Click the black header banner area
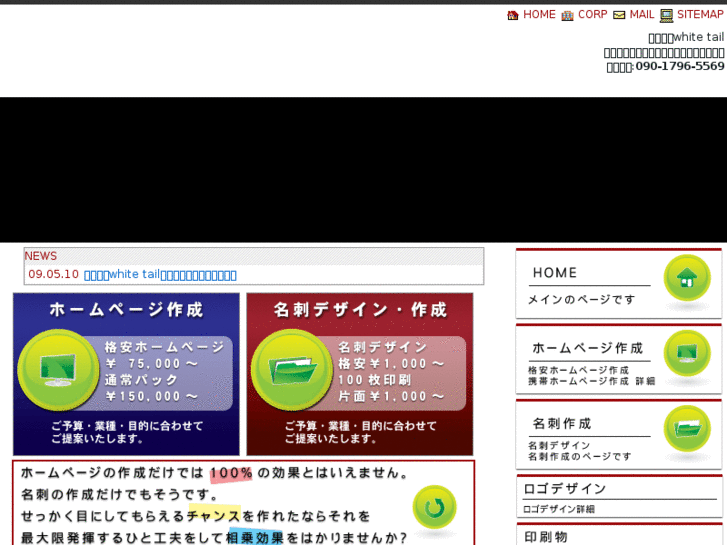This screenshot has height=545, width=727. pyautogui.click(x=364, y=170)
